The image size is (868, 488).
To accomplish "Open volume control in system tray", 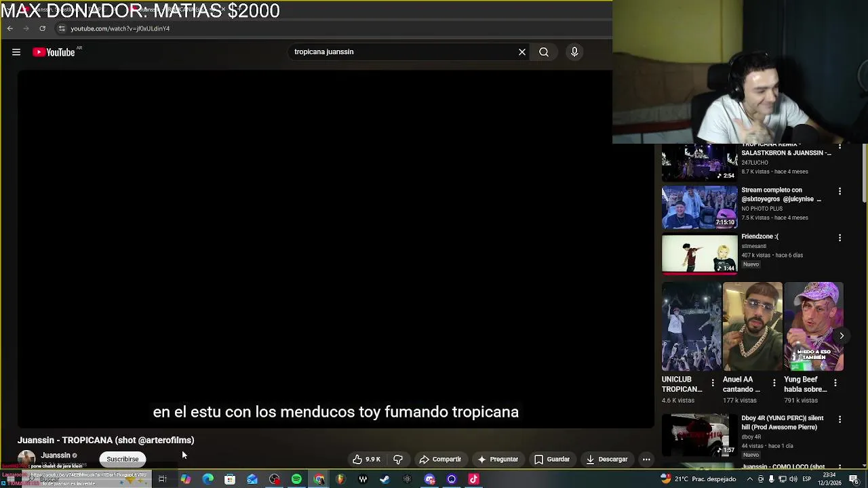I will [793, 479].
